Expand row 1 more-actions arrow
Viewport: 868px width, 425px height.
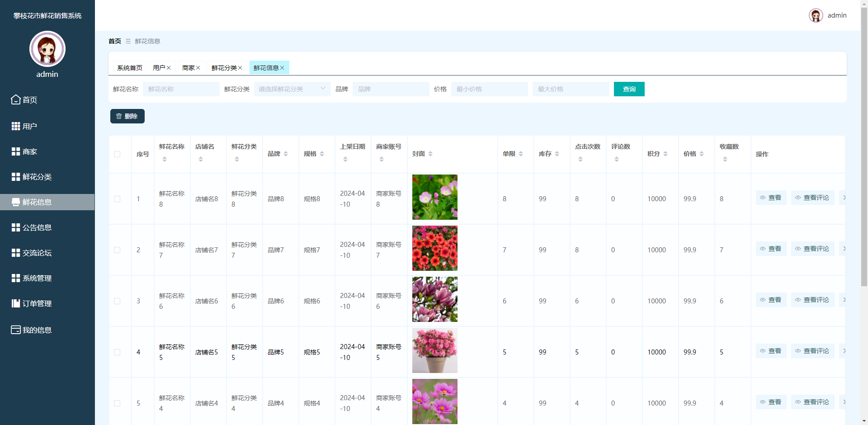pos(843,198)
